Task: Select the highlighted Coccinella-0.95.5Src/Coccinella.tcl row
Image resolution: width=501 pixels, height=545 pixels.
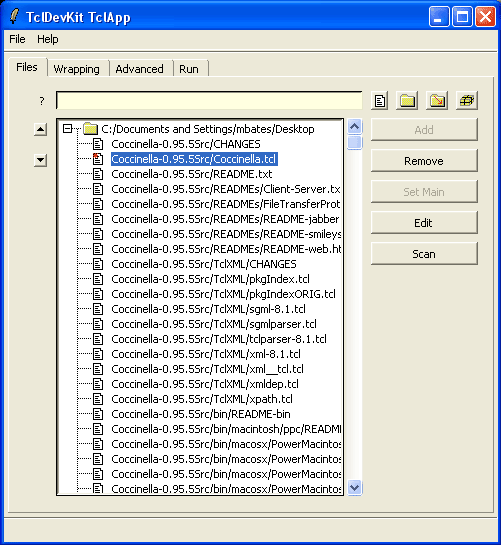Action: click(194, 159)
